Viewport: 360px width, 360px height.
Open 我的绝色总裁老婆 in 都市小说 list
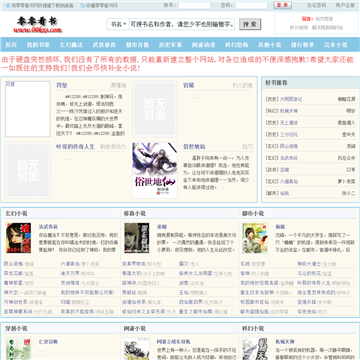259,283
